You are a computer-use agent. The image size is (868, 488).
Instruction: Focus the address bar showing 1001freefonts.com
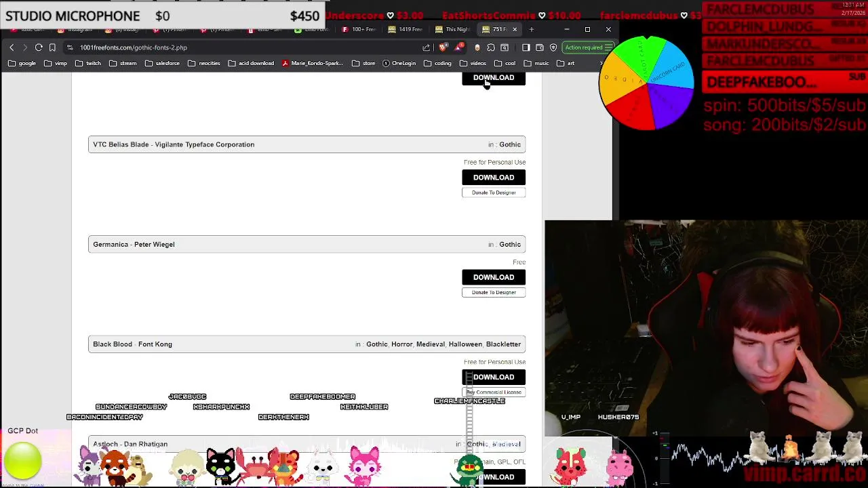click(x=248, y=47)
